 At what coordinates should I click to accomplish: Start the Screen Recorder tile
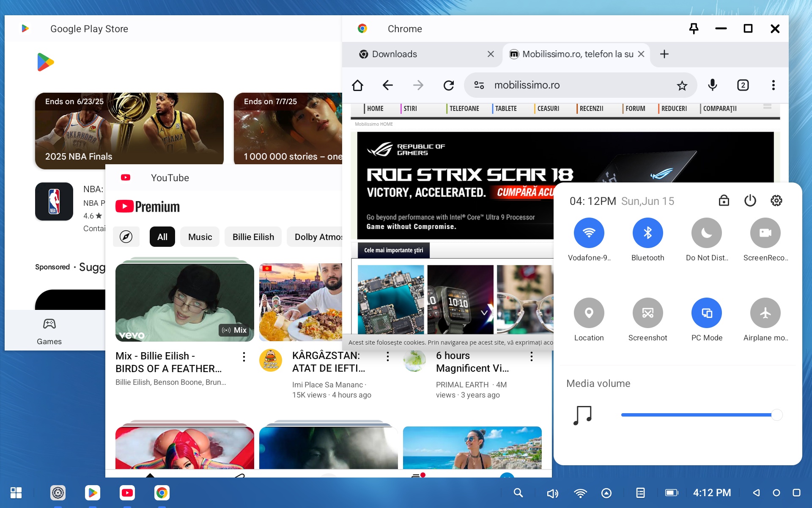[765, 233]
